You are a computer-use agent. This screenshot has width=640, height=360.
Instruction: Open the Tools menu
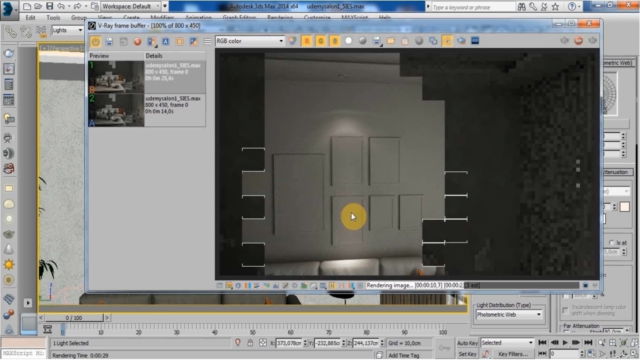pos(53,18)
